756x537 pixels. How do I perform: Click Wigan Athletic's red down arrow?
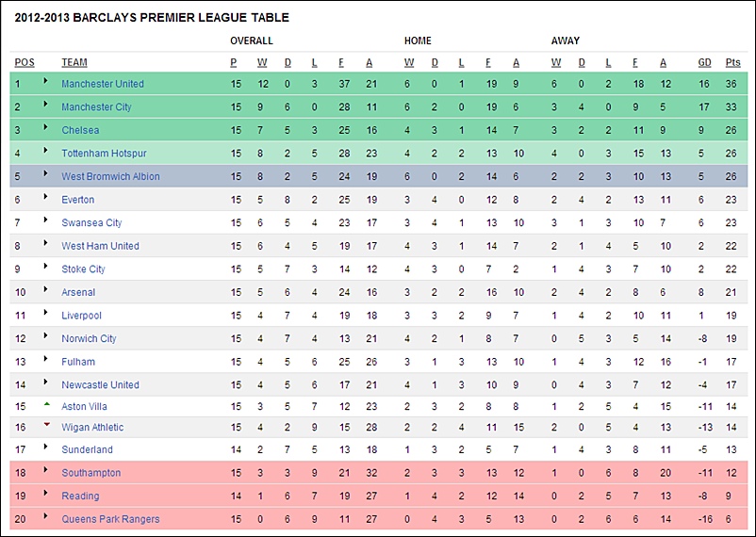tap(47, 425)
